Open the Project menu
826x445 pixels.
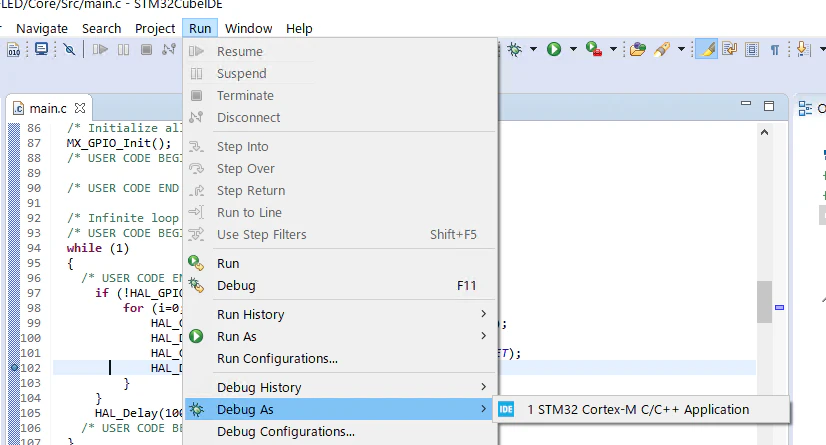[155, 28]
